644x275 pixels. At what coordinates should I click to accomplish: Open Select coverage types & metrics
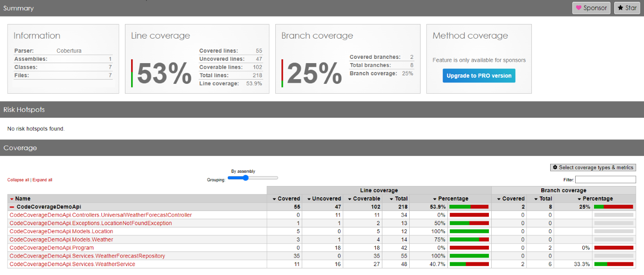(593, 168)
